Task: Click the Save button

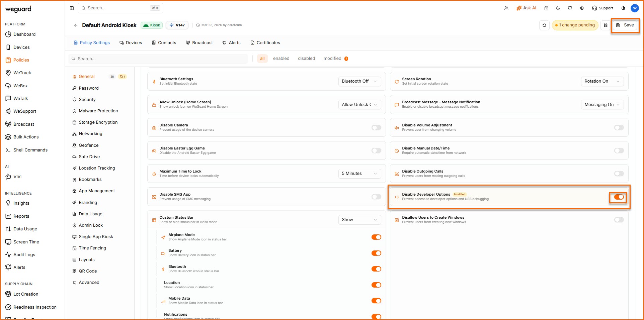Action: pyautogui.click(x=625, y=25)
